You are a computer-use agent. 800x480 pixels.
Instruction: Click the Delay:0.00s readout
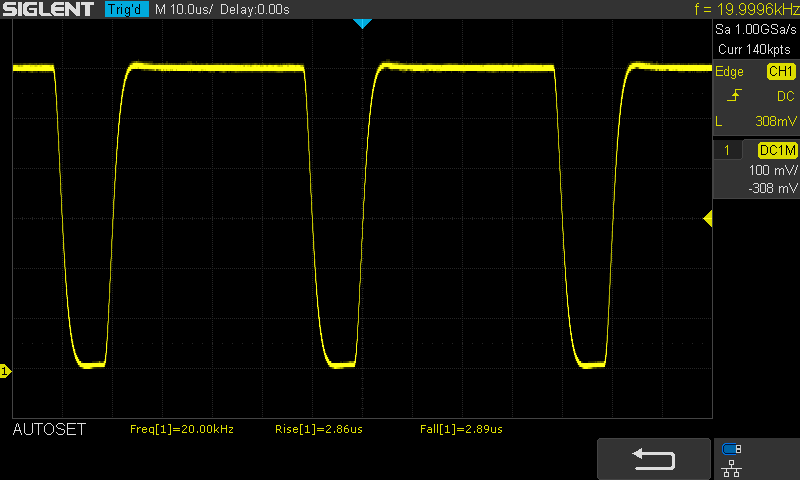[255, 9]
